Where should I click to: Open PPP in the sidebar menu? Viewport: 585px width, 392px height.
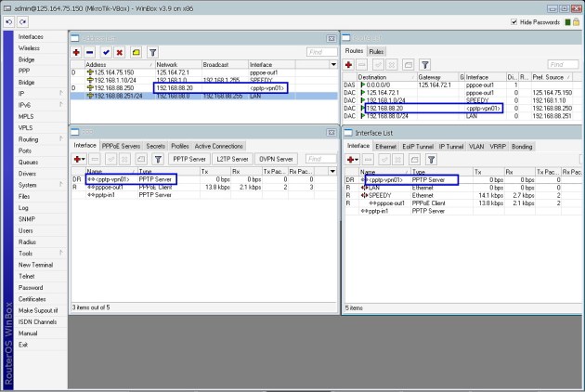point(24,71)
